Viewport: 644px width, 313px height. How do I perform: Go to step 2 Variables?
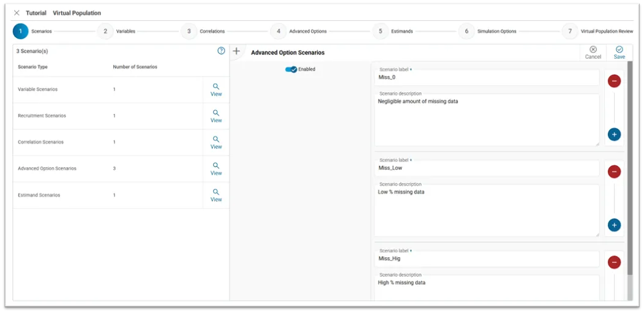[x=105, y=31]
